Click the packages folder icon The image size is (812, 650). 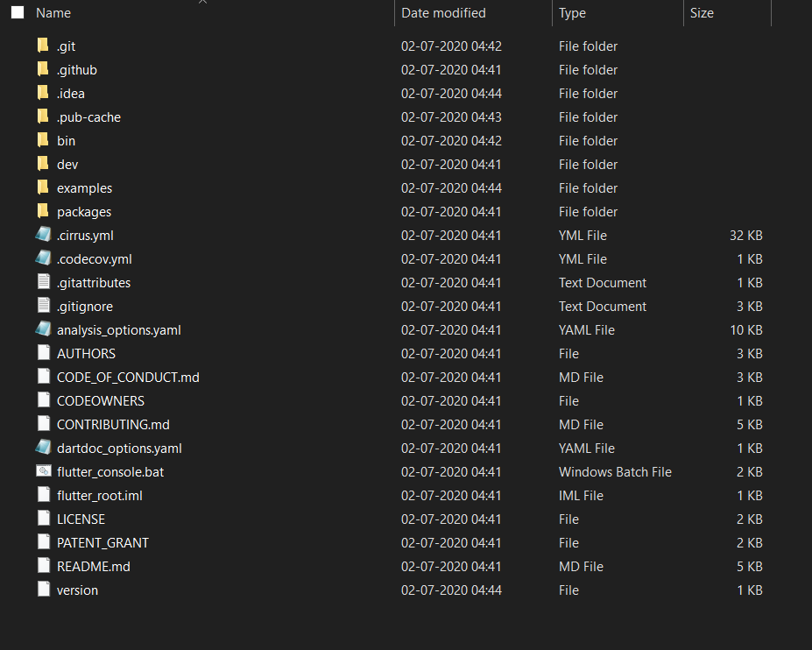[44, 211]
